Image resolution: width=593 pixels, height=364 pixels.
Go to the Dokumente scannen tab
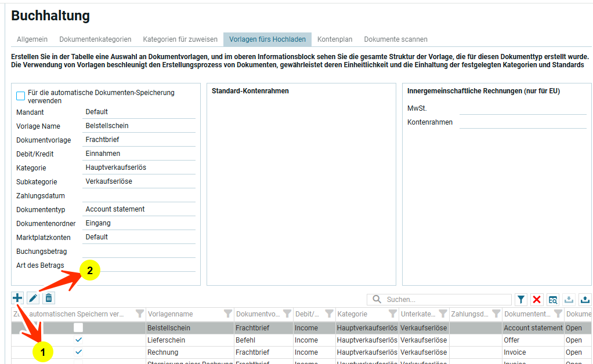pyautogui.click(x=396, y=39)
